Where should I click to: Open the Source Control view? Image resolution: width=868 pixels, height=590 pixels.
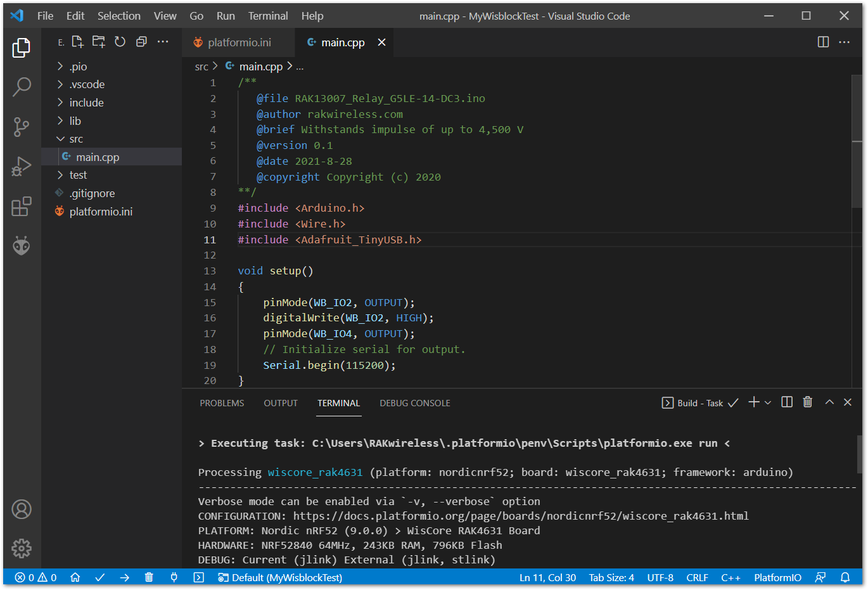(x=22, y=127)
